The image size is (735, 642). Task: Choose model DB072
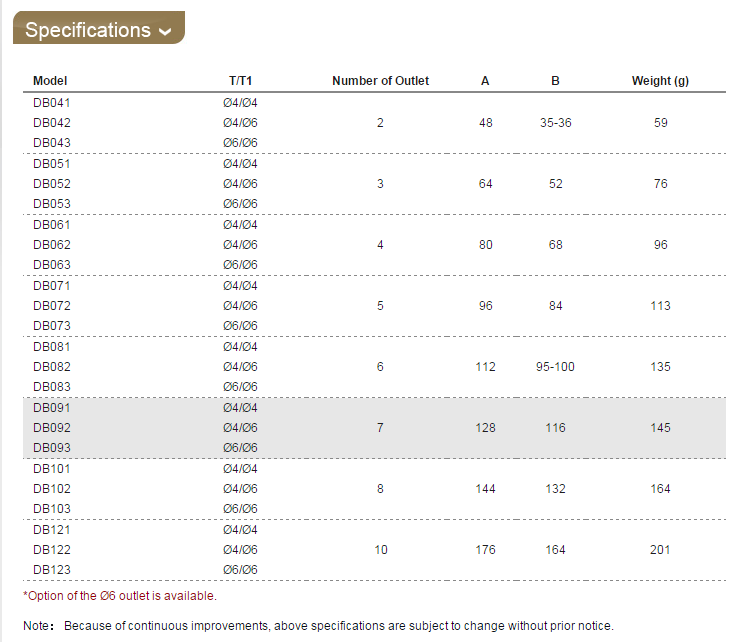coord(52,306)
